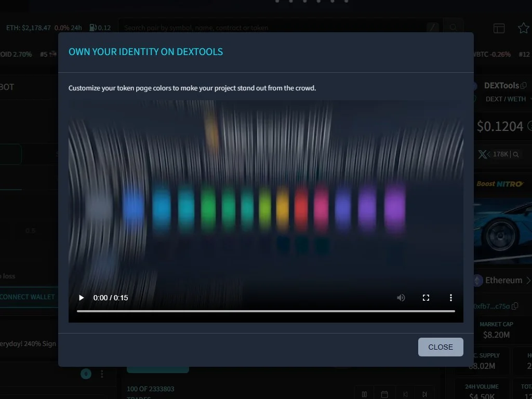Pause the trades feed
This screenshot has height=399, width=532.
[x=364, y=394]
